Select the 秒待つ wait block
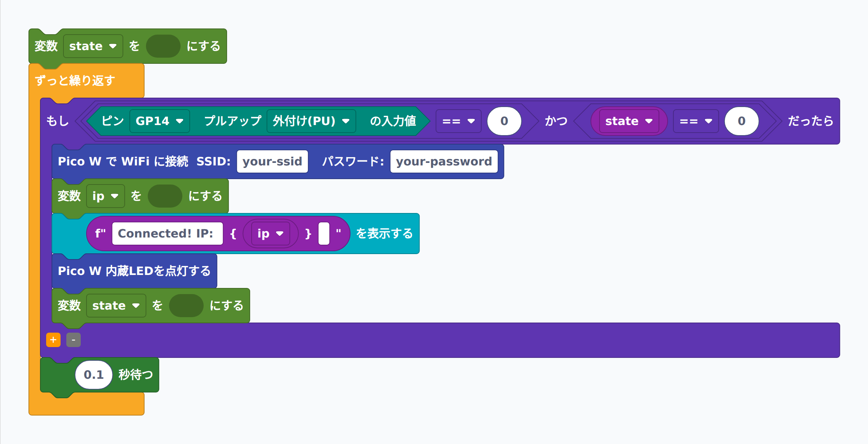The width and height of the screenshot is (868, 444). tap(136, 375)
